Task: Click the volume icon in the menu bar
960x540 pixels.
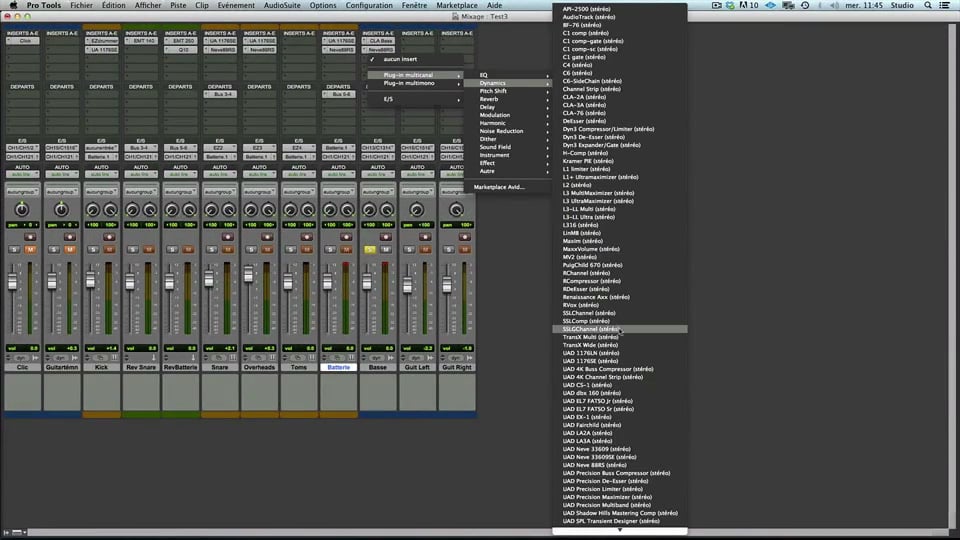Action: (x=834, y=5)
